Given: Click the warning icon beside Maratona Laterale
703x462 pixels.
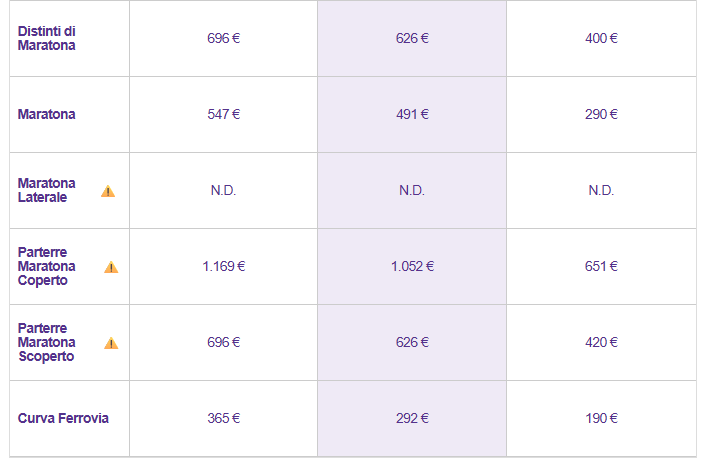Looking at the screenshot, I should click(108, 191).
